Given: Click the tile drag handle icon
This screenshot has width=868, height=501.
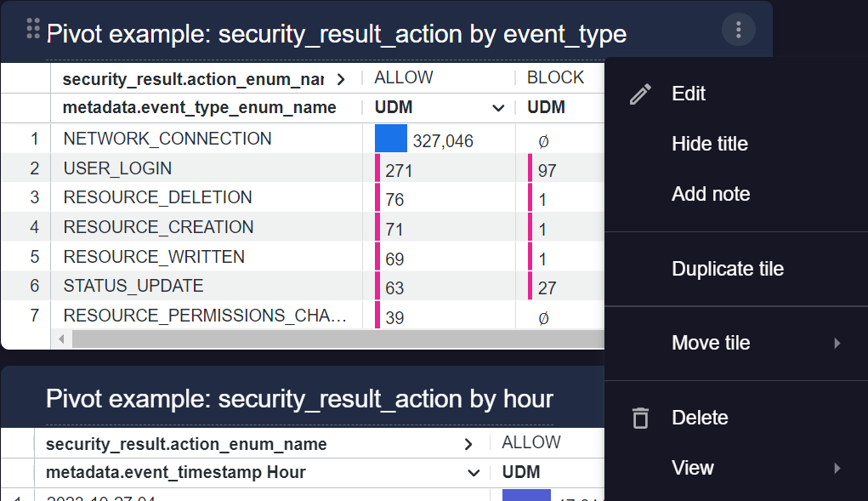Looking at the screenshot, I should pyautogui.click(x=32, y=29).
